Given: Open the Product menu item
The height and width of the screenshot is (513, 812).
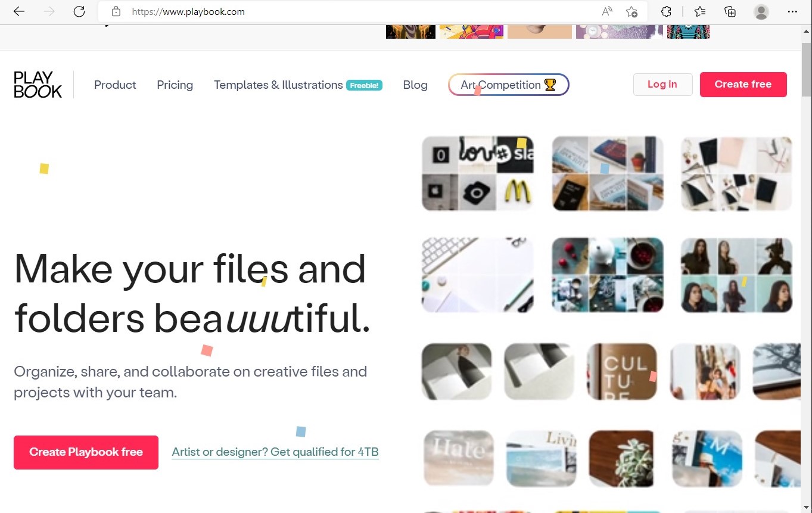Looking at the screenshot, I should click(115, 85).
